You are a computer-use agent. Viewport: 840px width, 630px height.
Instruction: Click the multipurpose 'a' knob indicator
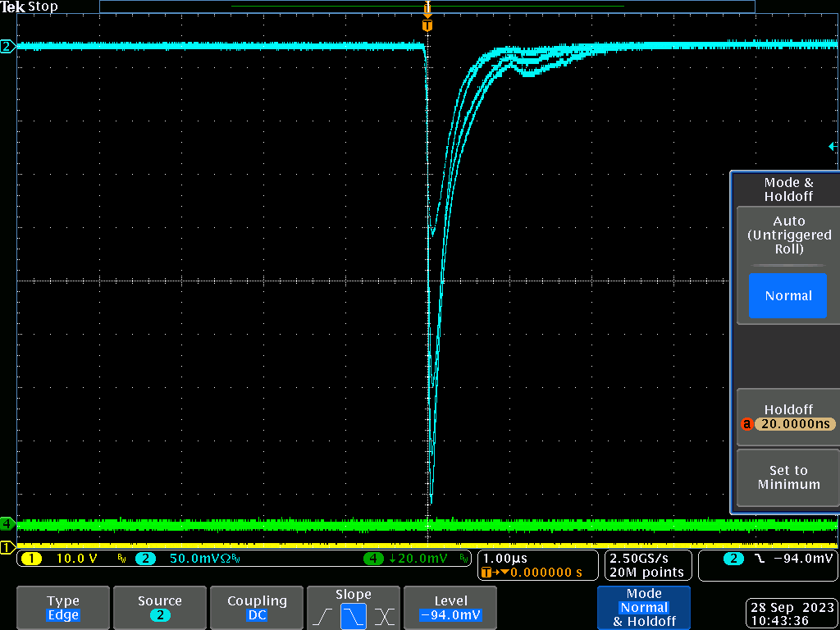[746, 424]
